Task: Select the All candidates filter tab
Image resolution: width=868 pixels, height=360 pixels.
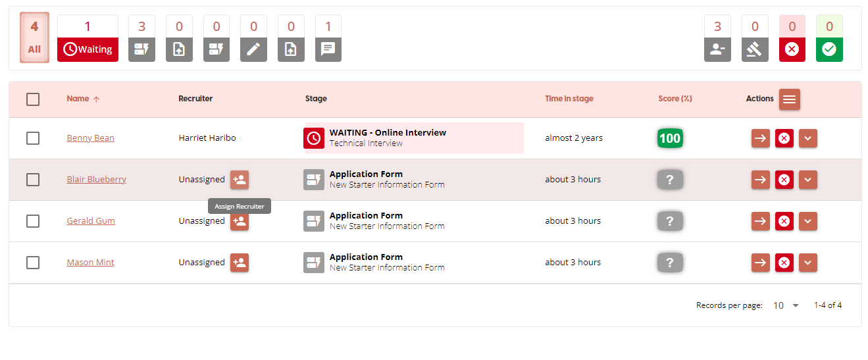Action: pyautogui.click(x=34, y=38)
